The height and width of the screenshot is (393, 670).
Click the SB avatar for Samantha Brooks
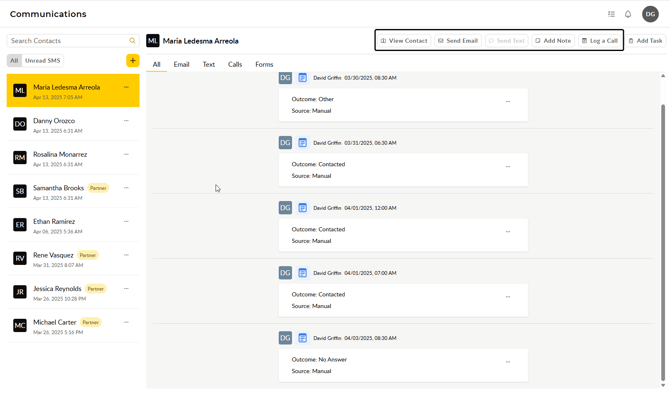click(x=20, y=191)
